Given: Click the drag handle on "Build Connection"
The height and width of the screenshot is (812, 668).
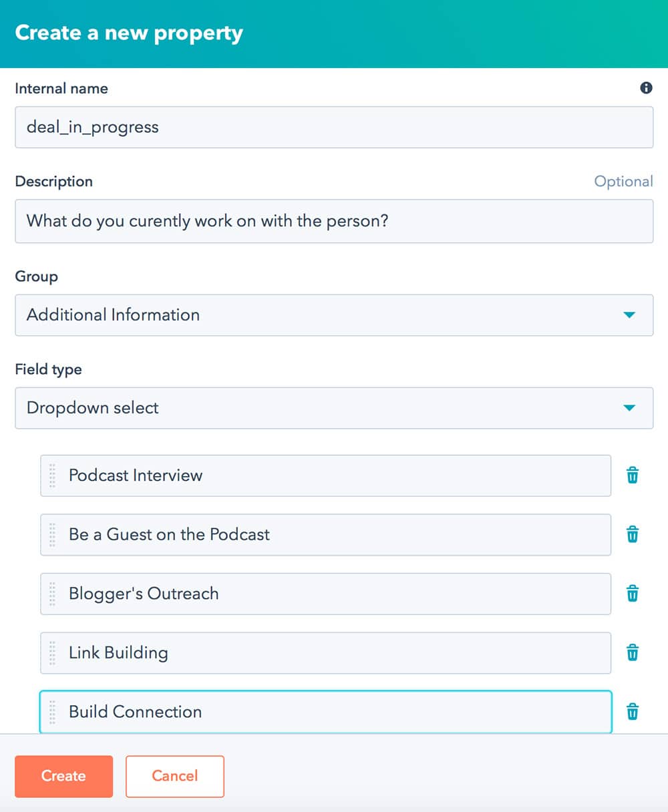Looking at the screenshot, I should point(52,712).
